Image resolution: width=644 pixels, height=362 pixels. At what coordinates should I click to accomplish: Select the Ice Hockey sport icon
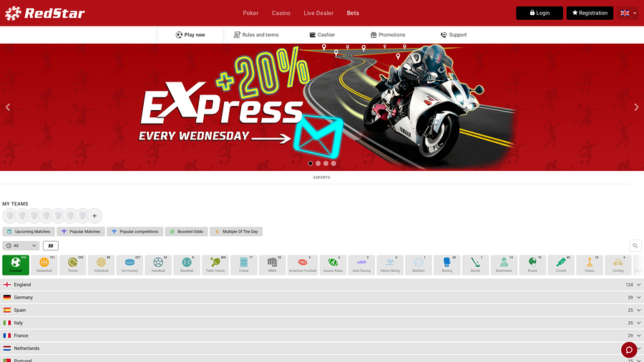[x=130, y=265]
